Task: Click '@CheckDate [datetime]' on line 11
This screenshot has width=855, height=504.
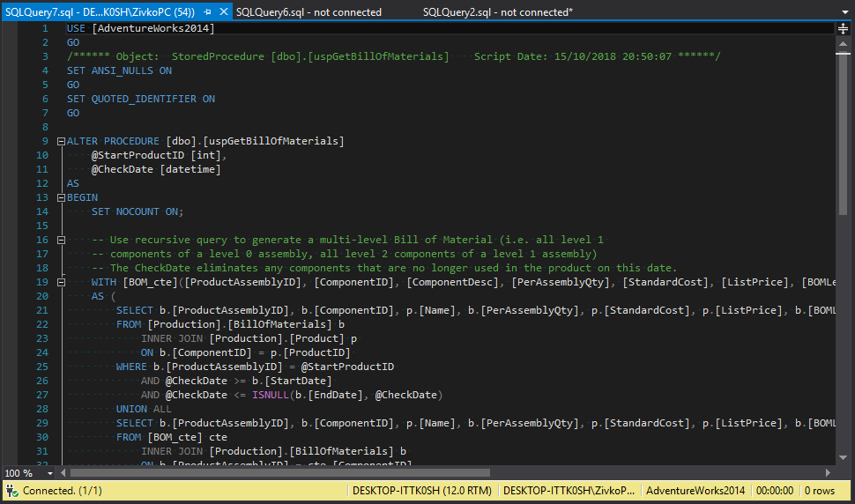Action: point(156,169)
